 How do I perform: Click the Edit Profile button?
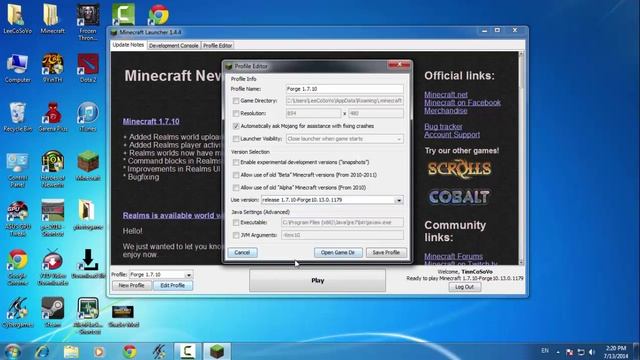[x=173, y=285]
